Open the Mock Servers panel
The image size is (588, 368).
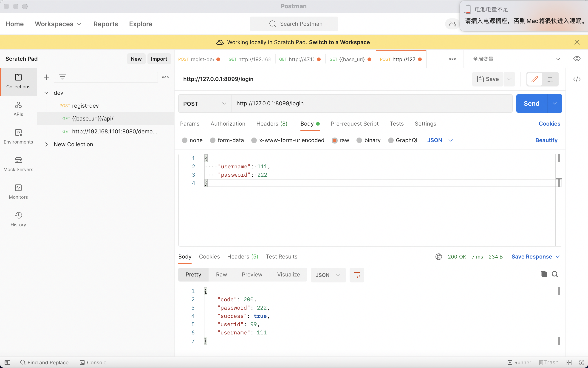pyautogui.click(x=18, y=164)
